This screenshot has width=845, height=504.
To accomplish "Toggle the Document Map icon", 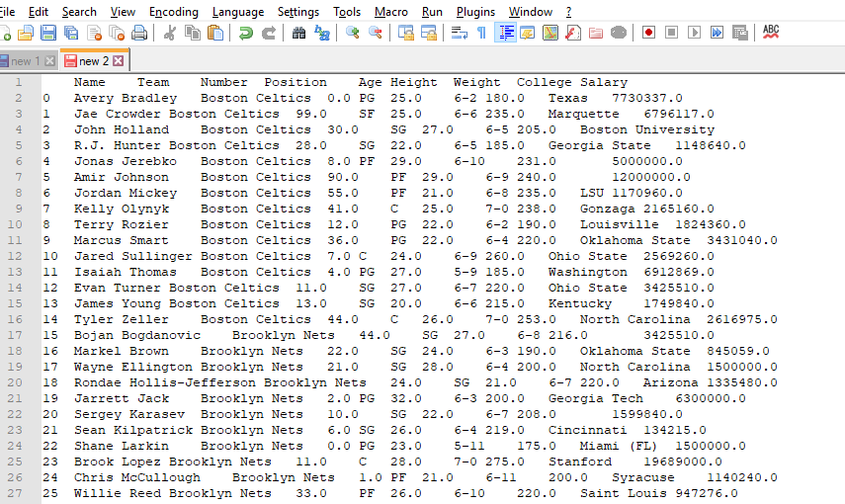I will click(550, 33).
